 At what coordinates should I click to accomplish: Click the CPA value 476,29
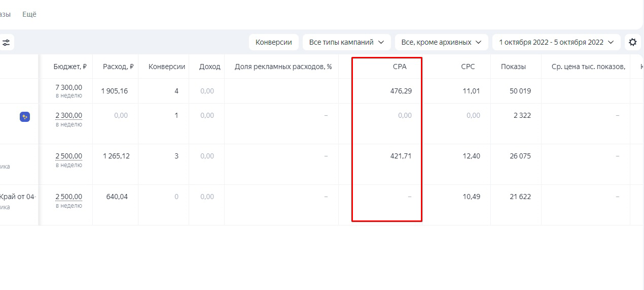401,91
